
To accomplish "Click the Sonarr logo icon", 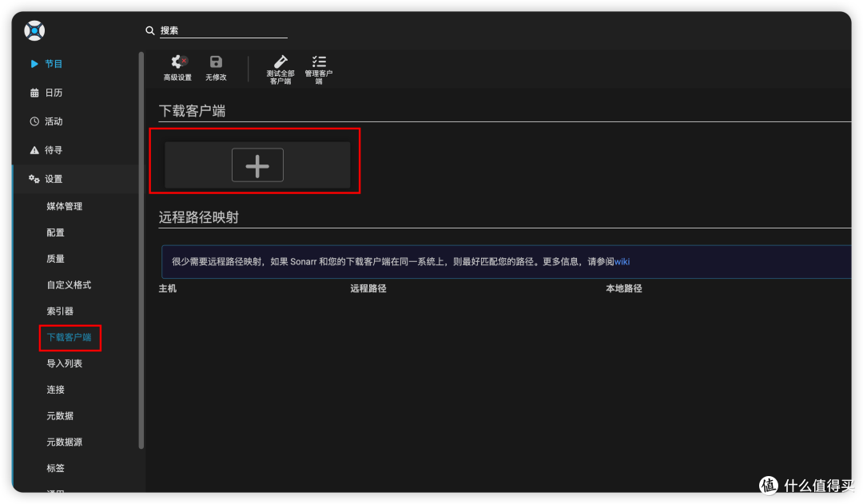I will (34, 31).
